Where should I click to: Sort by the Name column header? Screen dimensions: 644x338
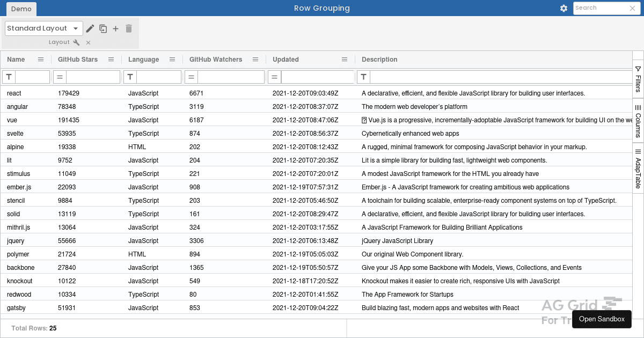point(16,60)
